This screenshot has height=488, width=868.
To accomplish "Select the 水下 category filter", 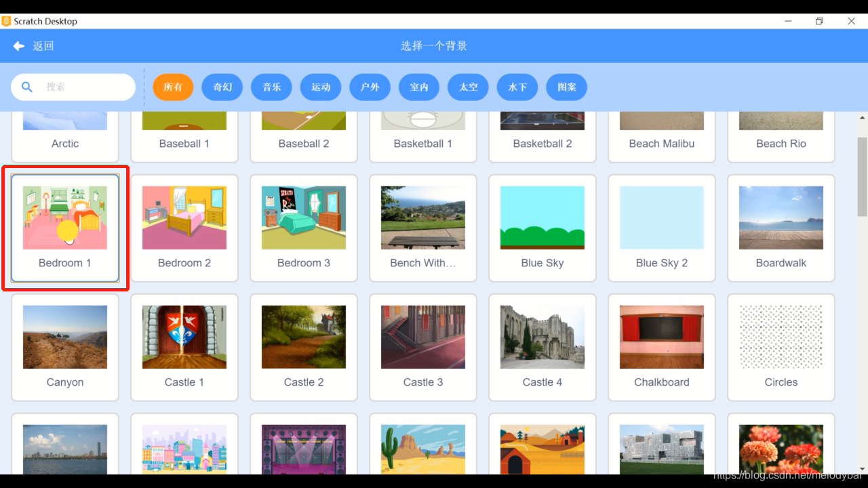I will [517, 87].
